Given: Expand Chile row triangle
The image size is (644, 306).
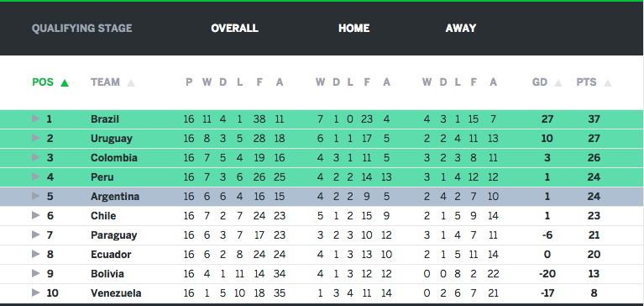Looking at the screenshot, I should (36, 215).
